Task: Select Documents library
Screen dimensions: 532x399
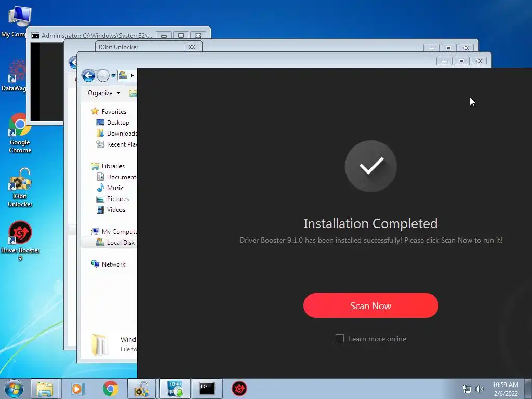Action: click(117, 177)
